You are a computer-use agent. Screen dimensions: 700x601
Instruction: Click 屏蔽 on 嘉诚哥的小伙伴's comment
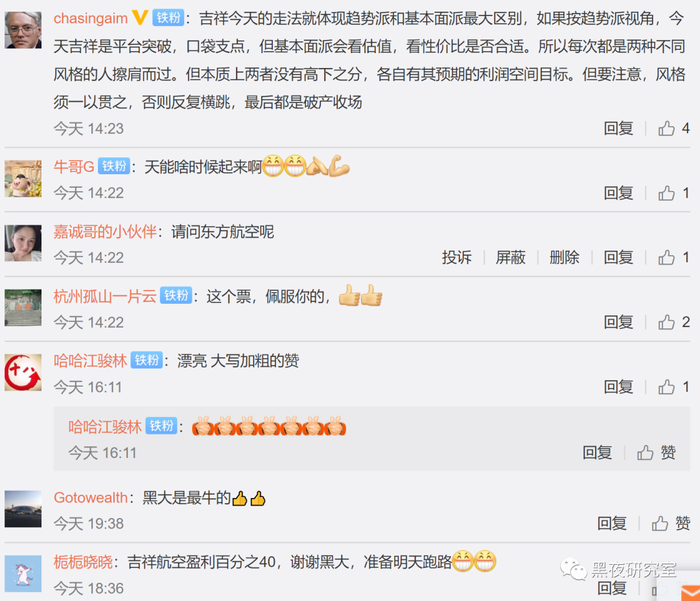[x=510, y=258]
